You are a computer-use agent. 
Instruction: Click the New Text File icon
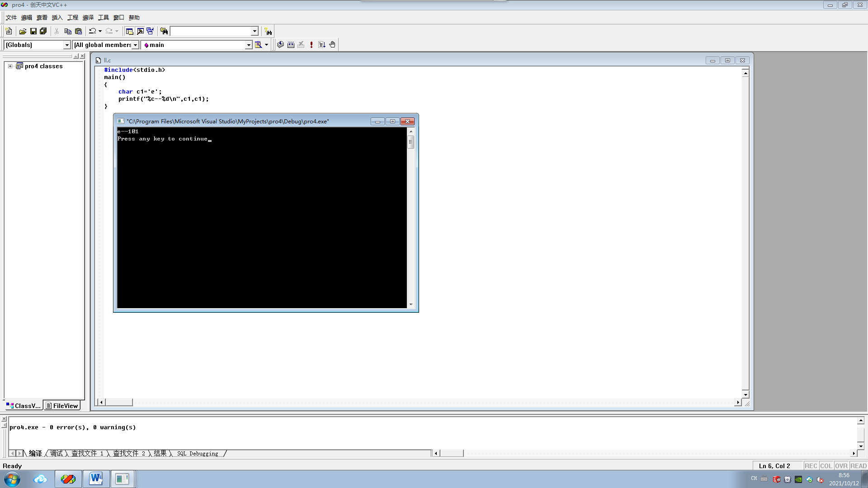(9, 31)
